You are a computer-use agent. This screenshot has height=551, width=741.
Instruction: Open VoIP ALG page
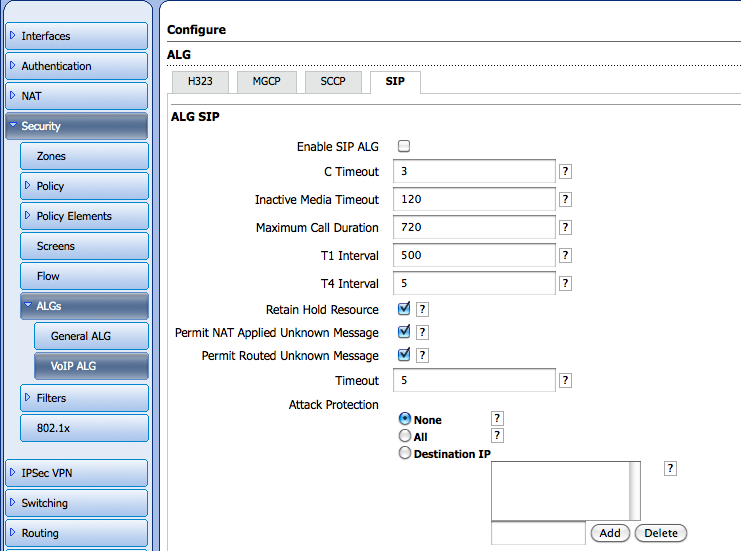[91, 366]
